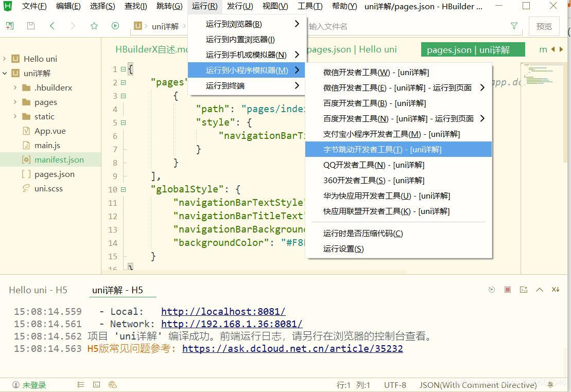This screenshot has height=392, width=571.
Task: Fold code at line 2
Action: pyautogui.click(x=123, y=83)
